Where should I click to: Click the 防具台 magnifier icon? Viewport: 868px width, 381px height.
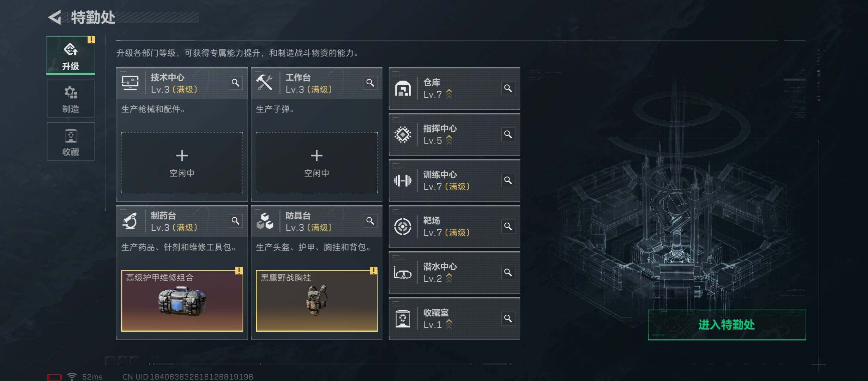[370, 221]
